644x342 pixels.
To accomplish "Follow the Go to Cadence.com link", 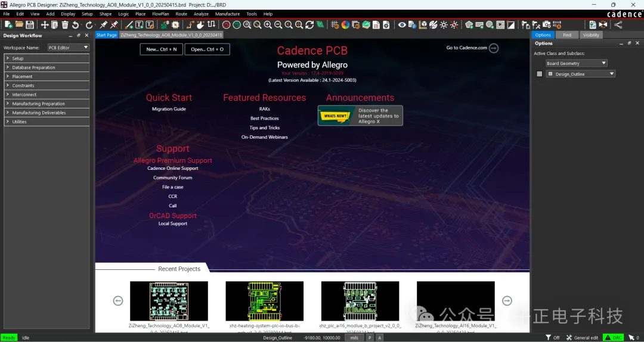I will click(472, 48).
